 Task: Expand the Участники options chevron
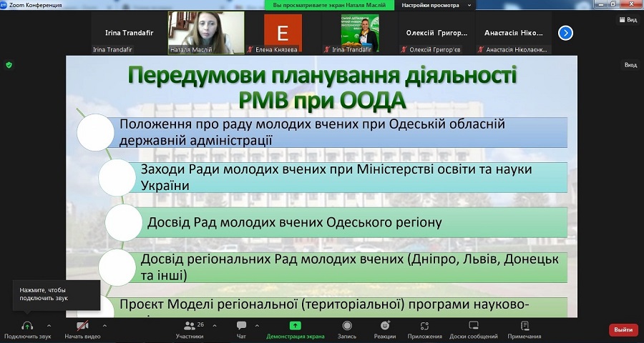pos(213,324)
